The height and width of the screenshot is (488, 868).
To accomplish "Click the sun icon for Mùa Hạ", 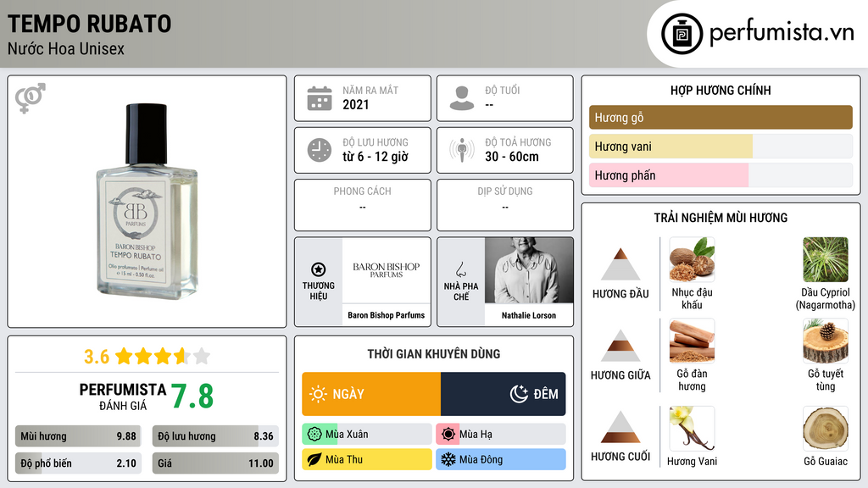I will pyautogui.click(x=448, y=435).
